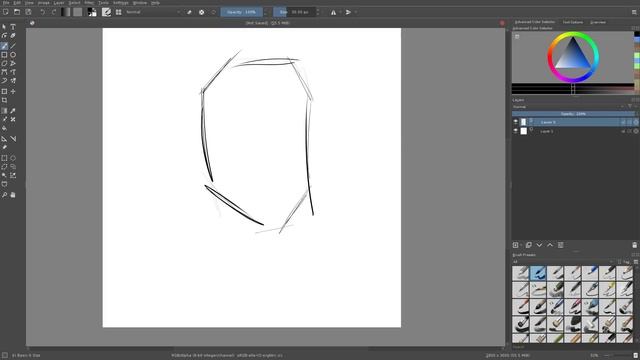Adjust the layer Opacity slider
The width and height of the screenshot is (640, 360).
pyautogui.click(x=573, y=114)
